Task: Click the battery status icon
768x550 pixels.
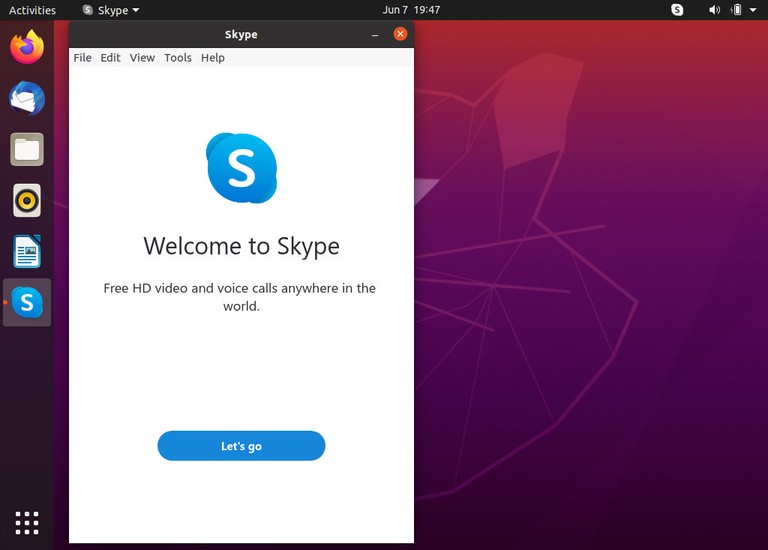Action: coord(737,10)
